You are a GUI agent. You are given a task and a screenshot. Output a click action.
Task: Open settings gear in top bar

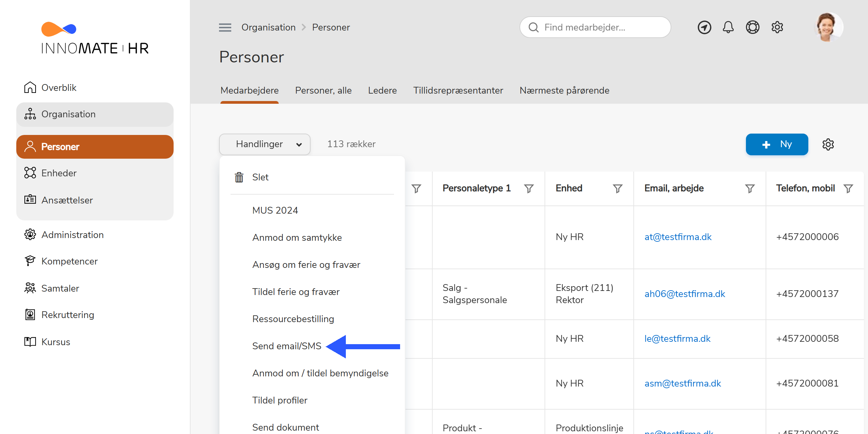tap(777, 27)
